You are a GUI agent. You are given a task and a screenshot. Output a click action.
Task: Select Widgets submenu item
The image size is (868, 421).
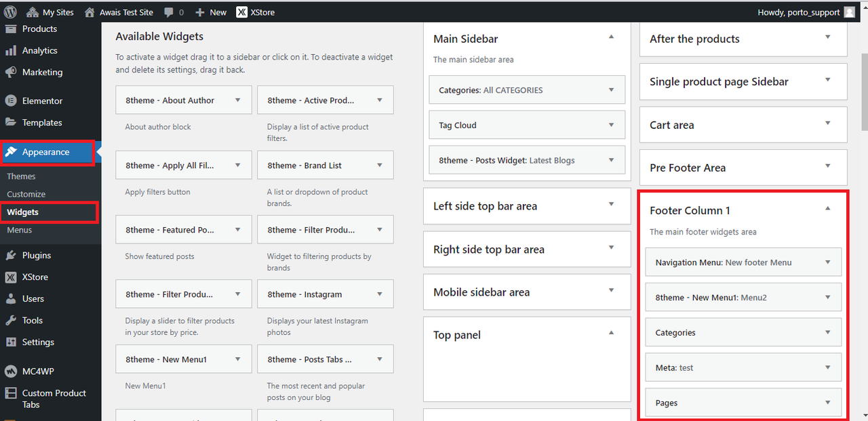22,212
